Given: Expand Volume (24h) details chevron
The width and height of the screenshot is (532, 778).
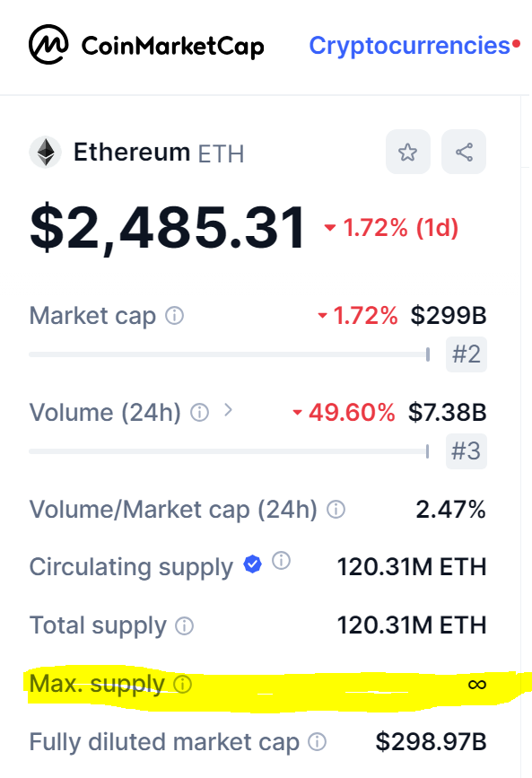Looking at the screenshot, I should tap(228, 410).
